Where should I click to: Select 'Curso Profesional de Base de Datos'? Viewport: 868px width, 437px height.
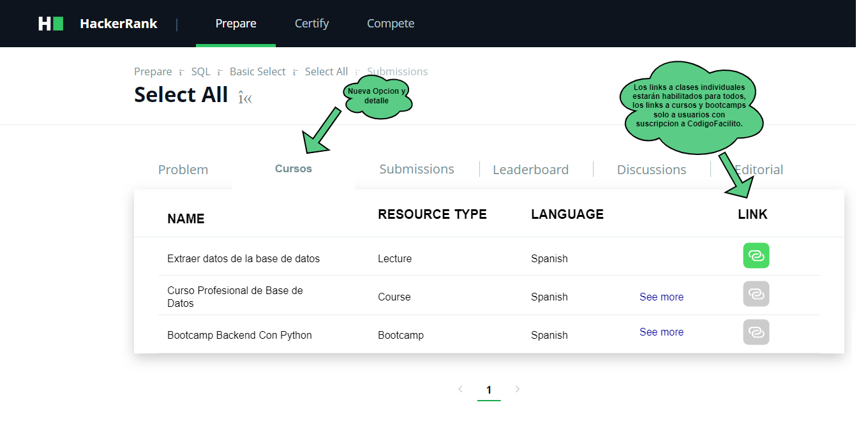(x=235, y=297)
